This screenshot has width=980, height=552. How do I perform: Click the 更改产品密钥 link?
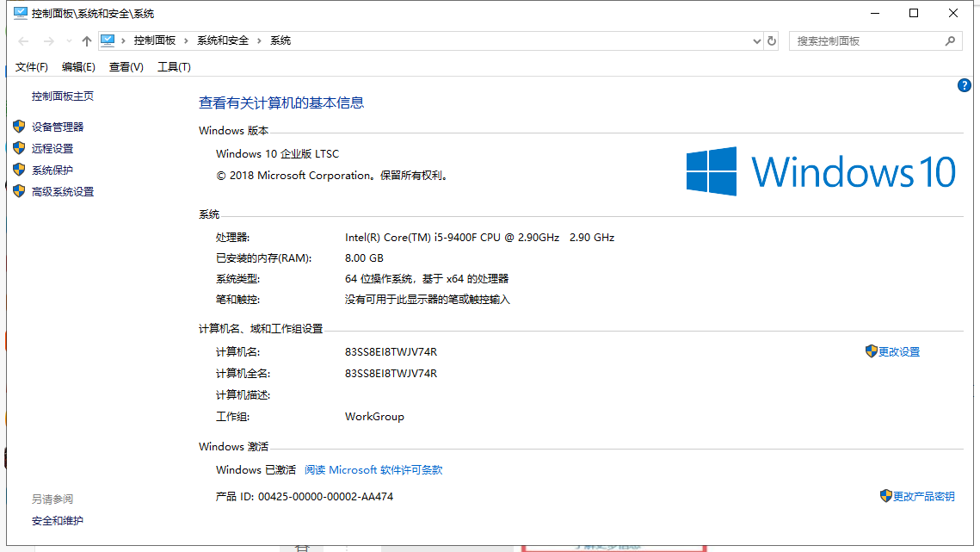point(925,496)
